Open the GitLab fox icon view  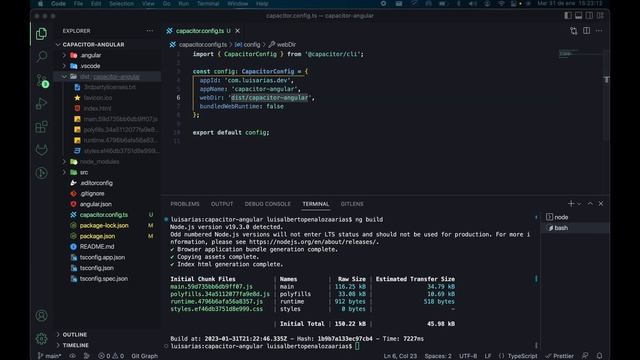coord(41,150)
